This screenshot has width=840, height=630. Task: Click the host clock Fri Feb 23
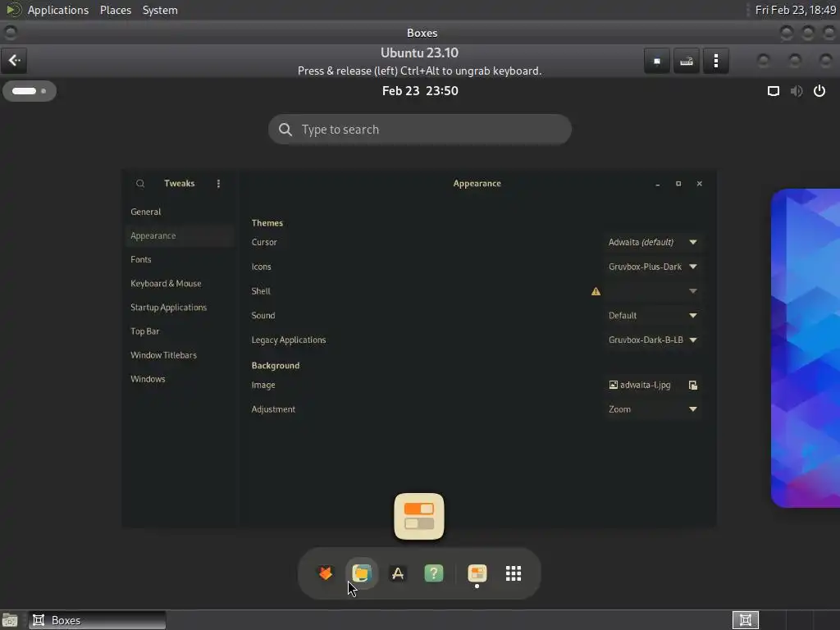tap(795, 10)
